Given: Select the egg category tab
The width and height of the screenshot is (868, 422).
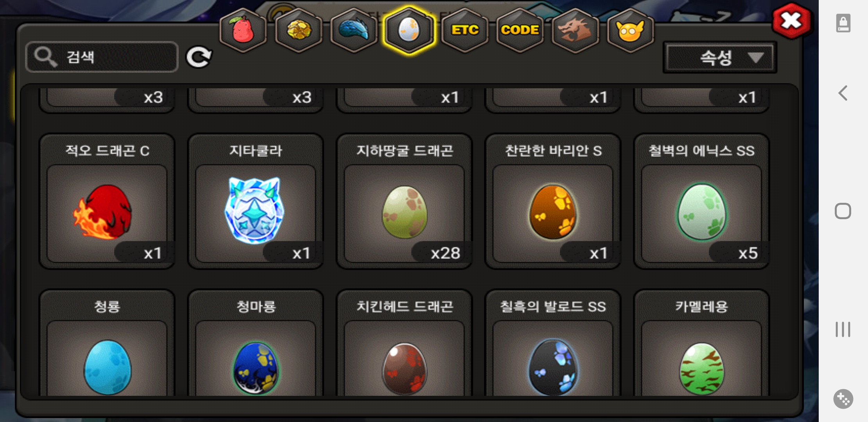Looking at the screenshot, I should pyautogui.click(x=409, y=30).
